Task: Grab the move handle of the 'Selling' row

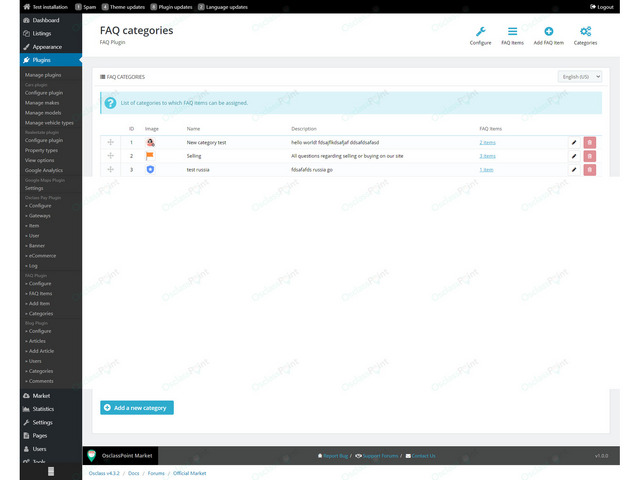Action: point(111,156)
